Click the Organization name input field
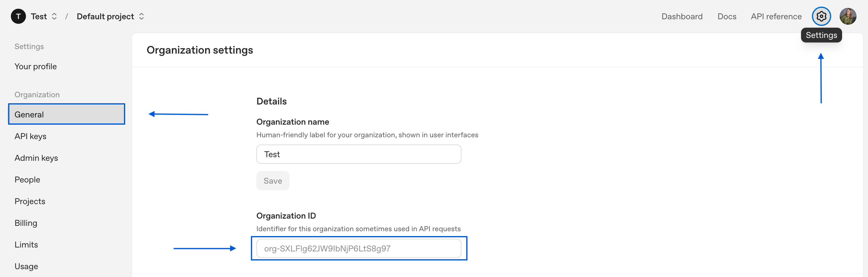The width and height of the screenshot is (868, 277). coord(359,154)
